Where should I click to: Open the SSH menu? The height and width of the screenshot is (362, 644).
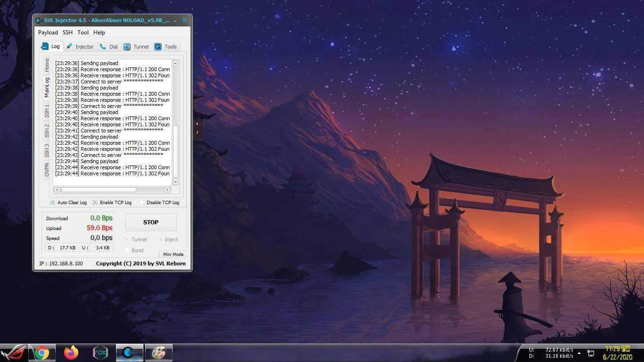[x=68, y=33]
